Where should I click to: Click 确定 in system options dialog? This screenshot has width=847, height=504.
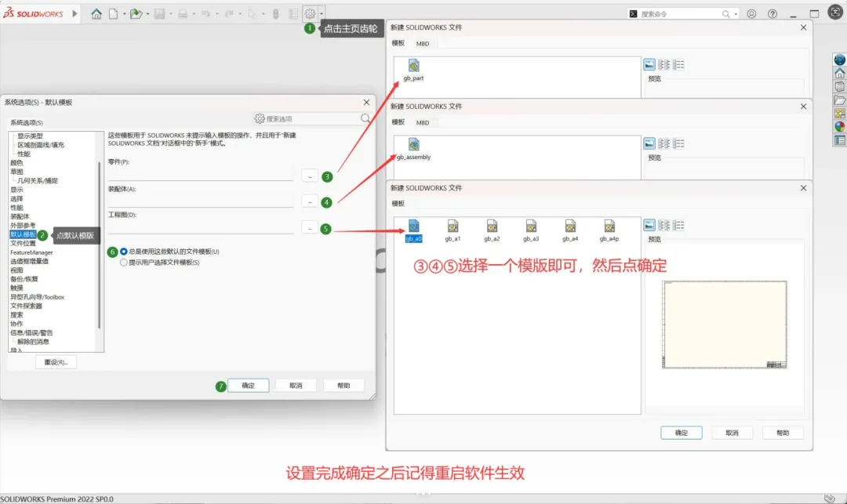click(x=248, y=386)
